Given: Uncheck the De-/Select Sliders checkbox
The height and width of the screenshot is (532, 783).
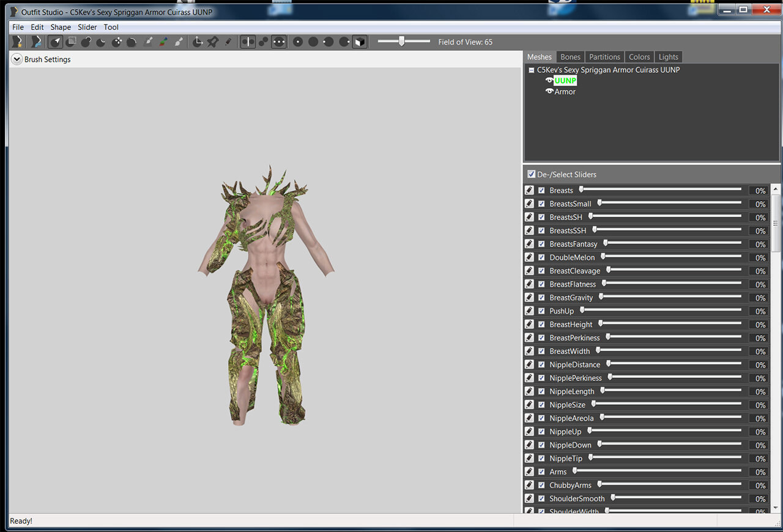Looking at the screenshot, I should point(532,174).
